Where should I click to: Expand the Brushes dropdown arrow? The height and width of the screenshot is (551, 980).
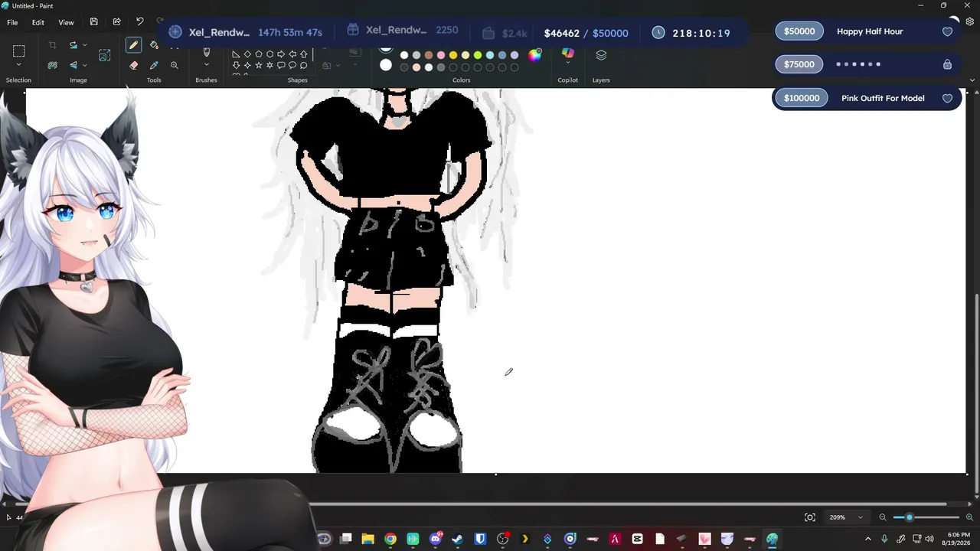(x=206, y=66)
